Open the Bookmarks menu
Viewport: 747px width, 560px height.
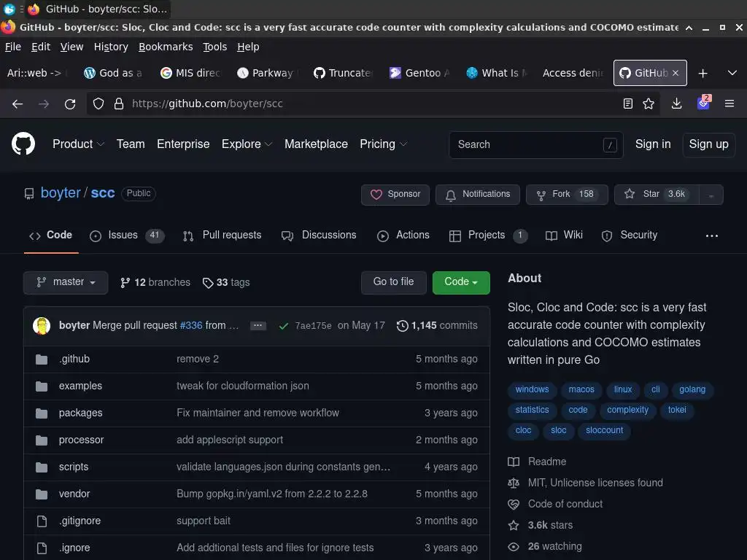pyautogui.click(x=166, y=47)
